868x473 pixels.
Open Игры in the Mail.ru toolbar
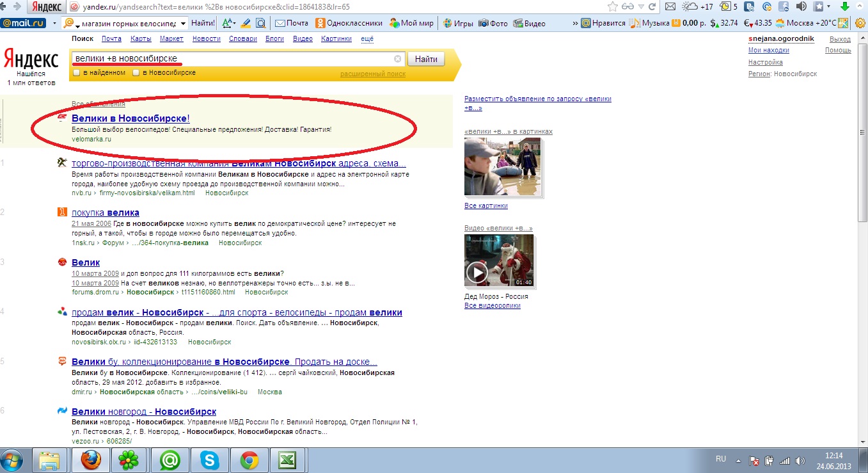(x=458, y=23)
